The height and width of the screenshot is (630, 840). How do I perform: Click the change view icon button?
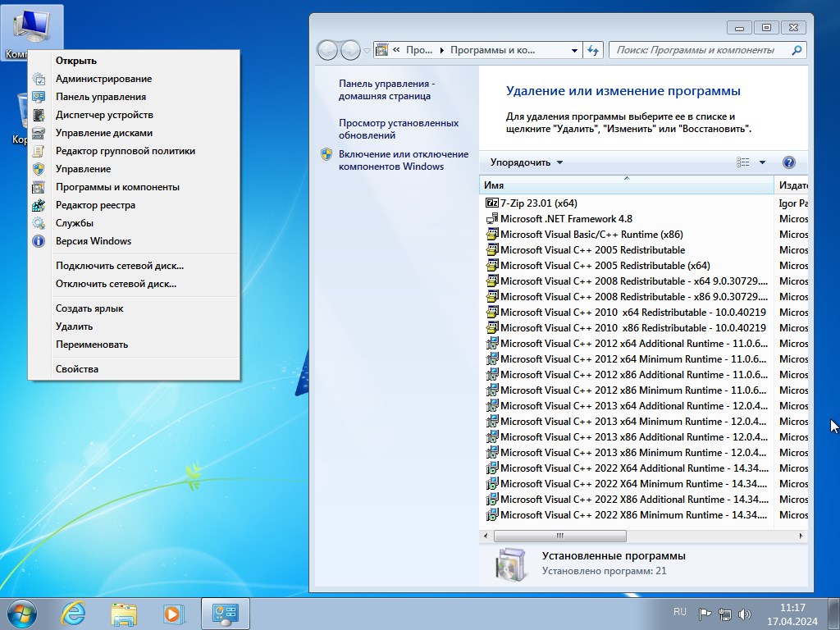coord(743,162)
